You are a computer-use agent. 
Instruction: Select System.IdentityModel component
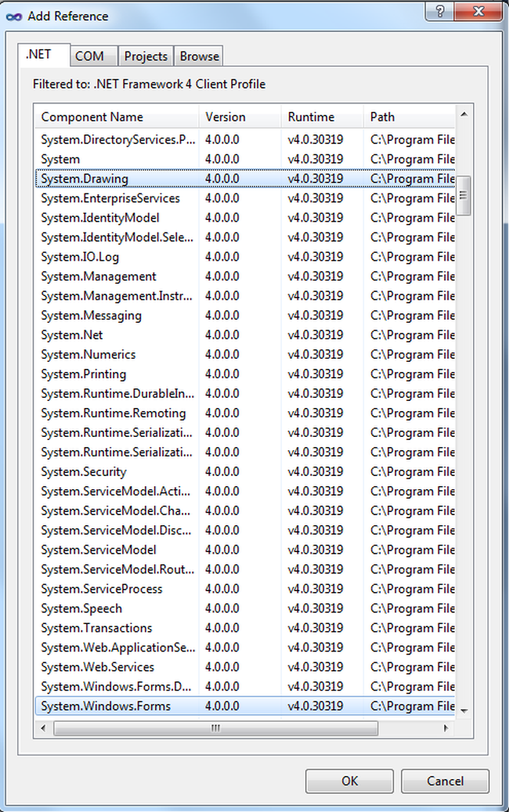[x=245, y=218]
